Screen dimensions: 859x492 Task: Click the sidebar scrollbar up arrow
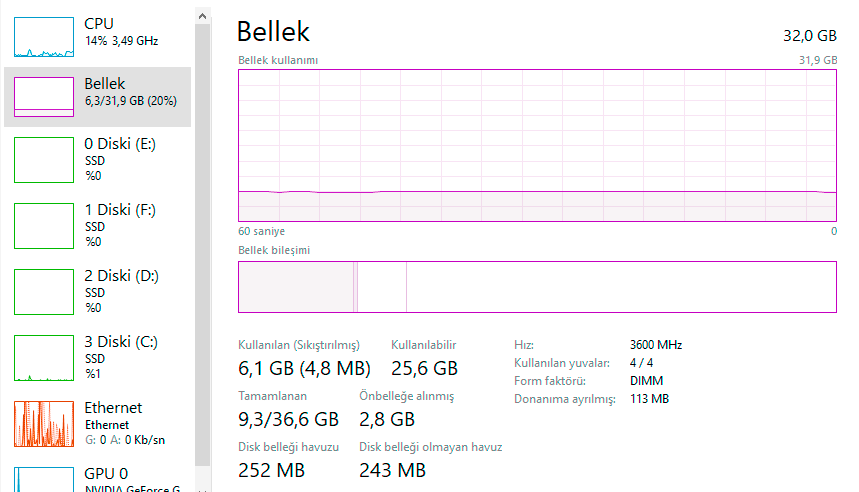(203, 16)
